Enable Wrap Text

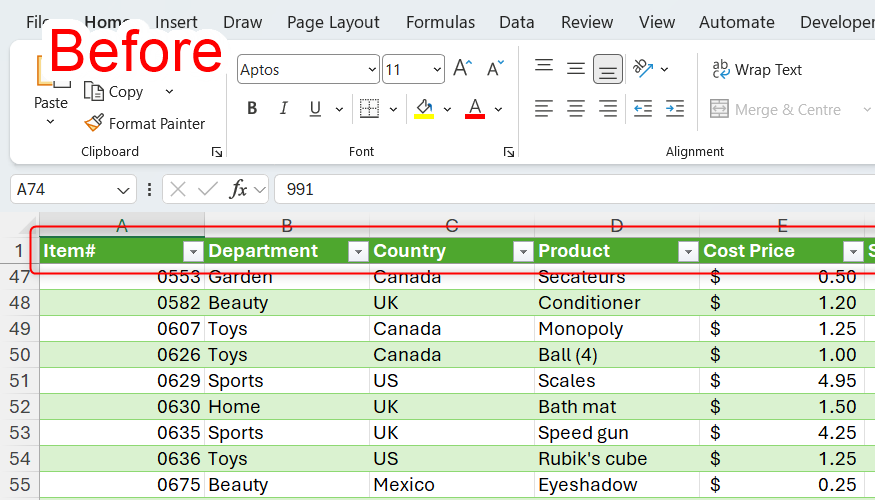coord(757,70)
